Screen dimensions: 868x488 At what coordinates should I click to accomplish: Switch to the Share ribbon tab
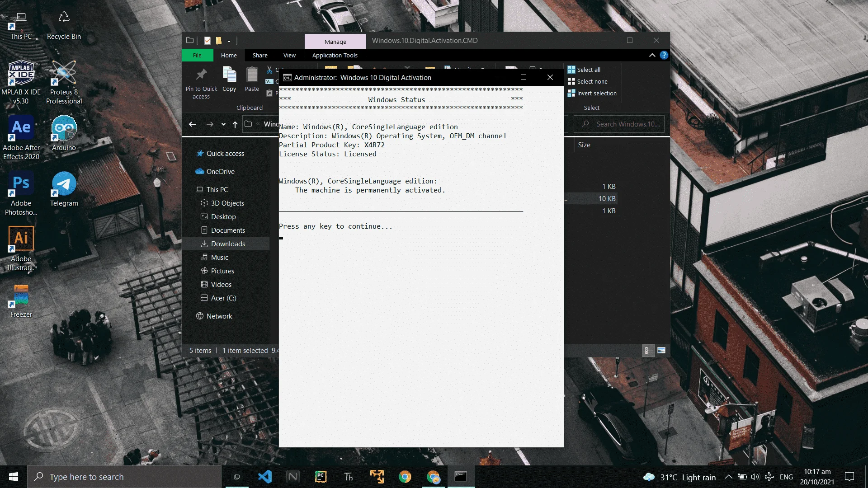point(260,55)
